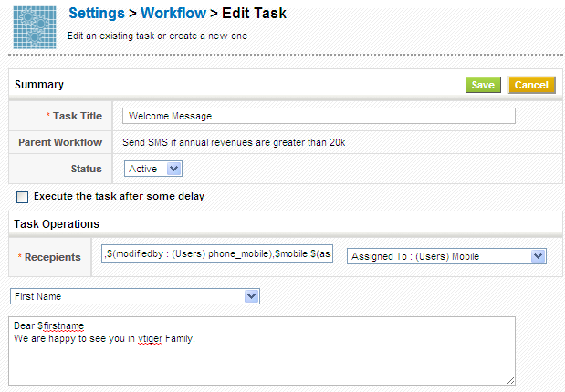Viewport: 565px width, 392px height.
Task: Focus the Task Title input field
Action: click(x=319, y=116)
